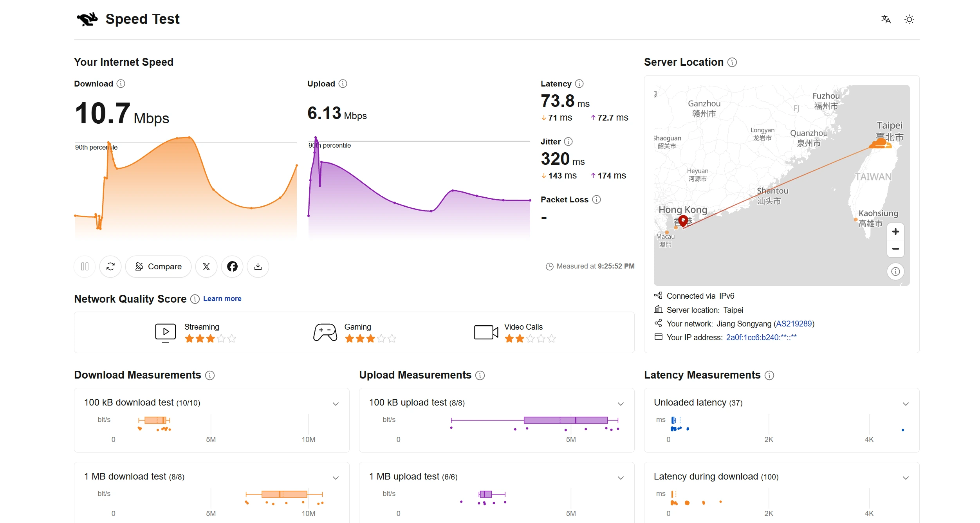Open the Learn more link
This screenshot has height=523, width=980.
[x=222, y=299]
